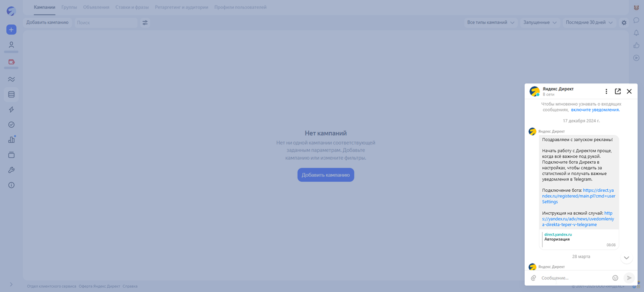Switch to the Группы tab
The width and height of the screenshot is (644, 292).
click(x=69, y=7)
